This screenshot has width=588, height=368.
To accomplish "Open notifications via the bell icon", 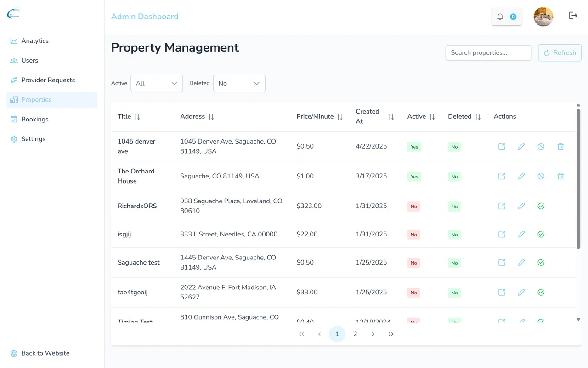I will click(x=500, y=16).
